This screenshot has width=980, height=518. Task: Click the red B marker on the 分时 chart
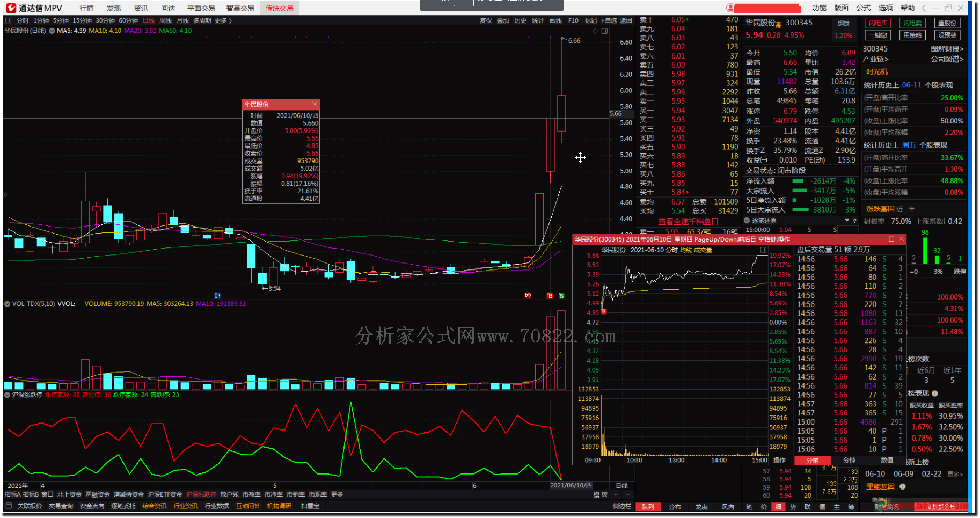point(604,311)
